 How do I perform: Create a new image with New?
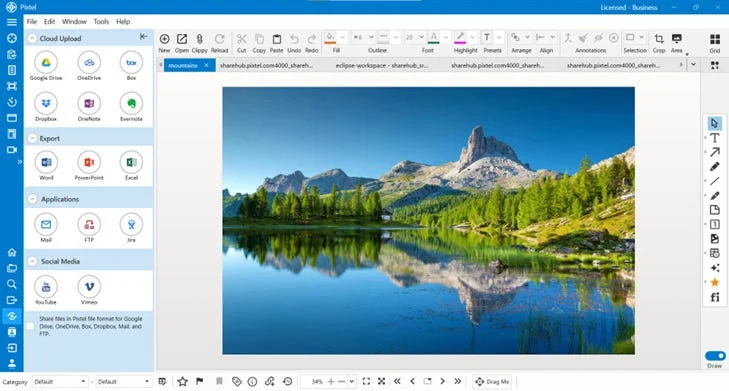164,39
